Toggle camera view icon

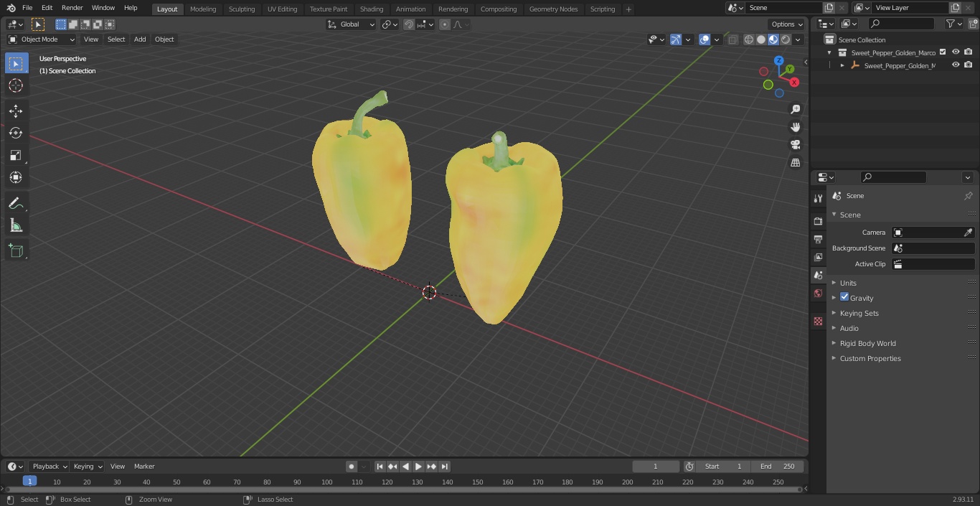click(795, 145)
